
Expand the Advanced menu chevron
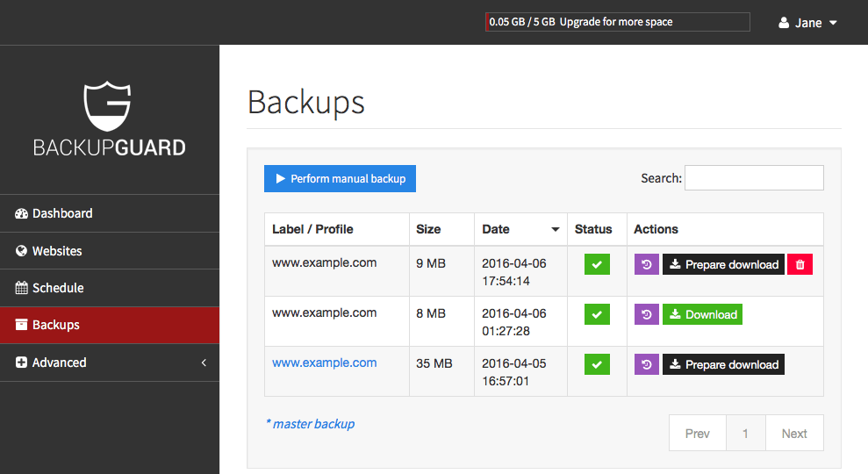coord(204,363)
